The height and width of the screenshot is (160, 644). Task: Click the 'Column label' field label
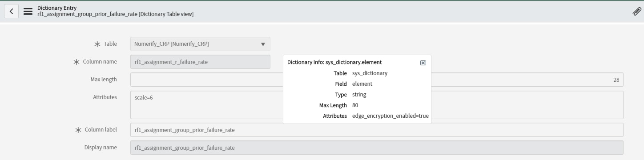pyautogui.click(x=101, y=130)
